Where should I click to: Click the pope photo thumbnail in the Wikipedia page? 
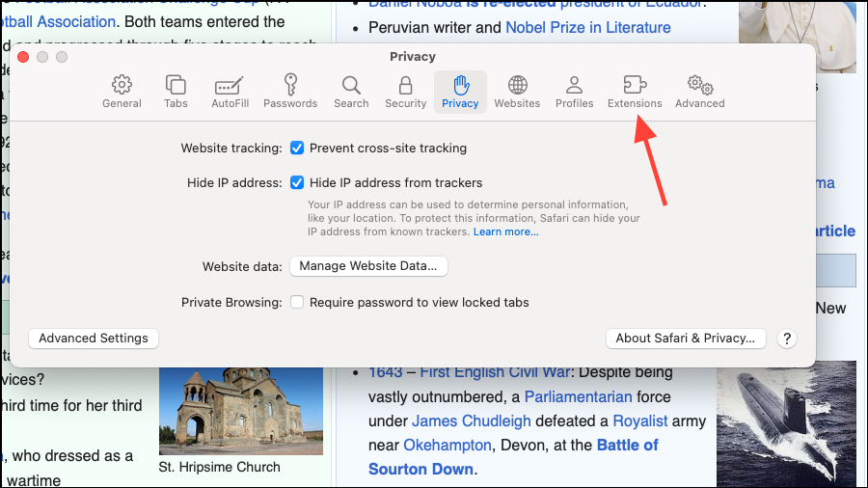click(x=798, y=37)
